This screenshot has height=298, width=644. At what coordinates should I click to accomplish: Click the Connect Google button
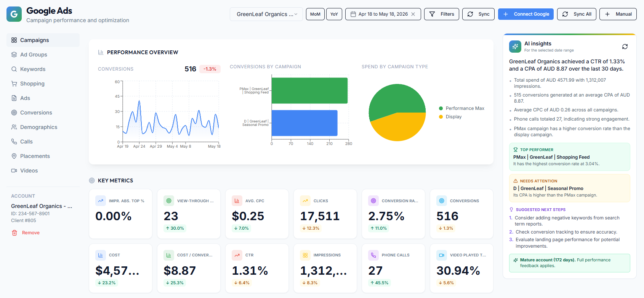pyautogui.click(x=526, y=14)
